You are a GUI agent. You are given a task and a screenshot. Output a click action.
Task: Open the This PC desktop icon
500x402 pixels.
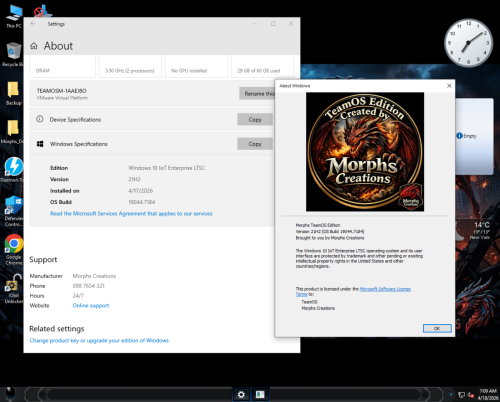click(x=13, y=16)
